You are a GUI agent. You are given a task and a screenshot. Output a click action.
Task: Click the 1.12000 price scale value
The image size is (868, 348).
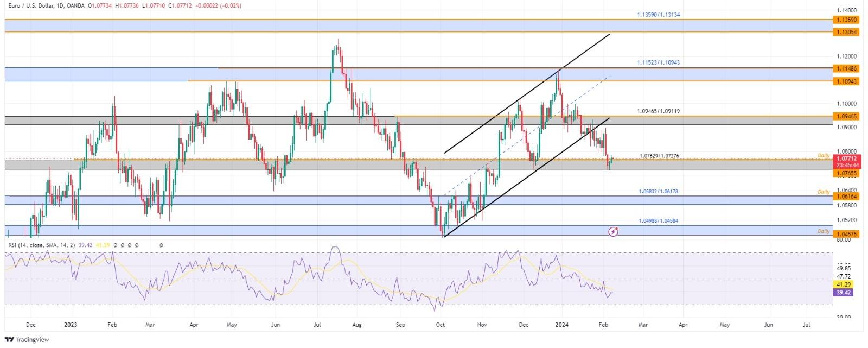coord(846,56)
